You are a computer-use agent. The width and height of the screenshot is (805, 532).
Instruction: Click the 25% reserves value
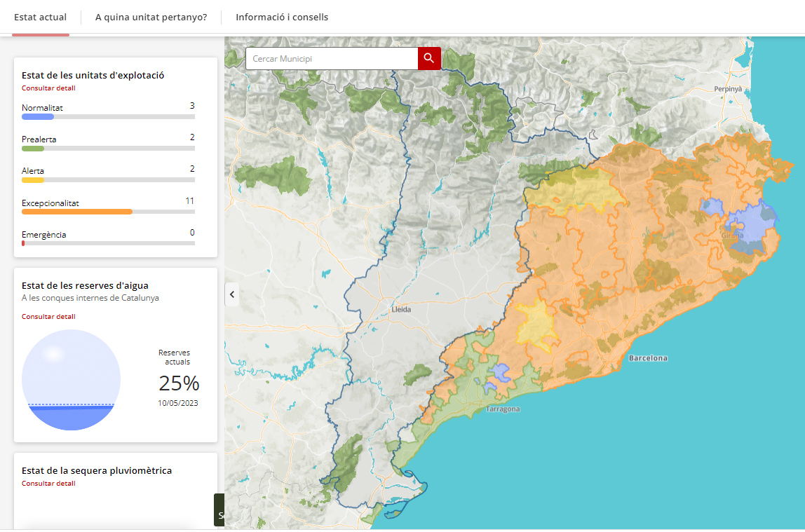[x=177, y=384]
